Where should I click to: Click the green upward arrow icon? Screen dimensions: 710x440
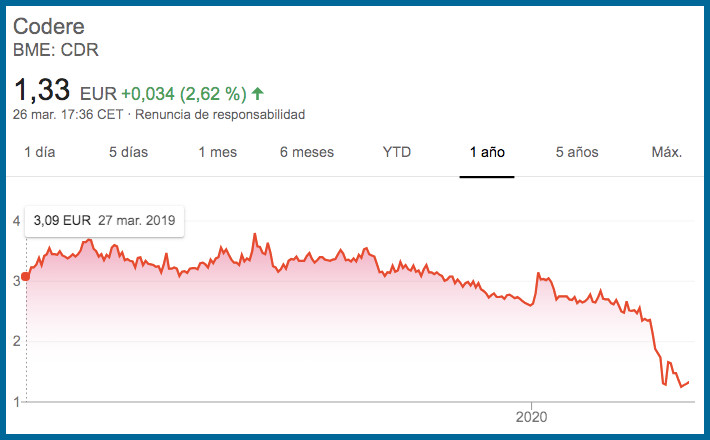click(x=258, y=94)
